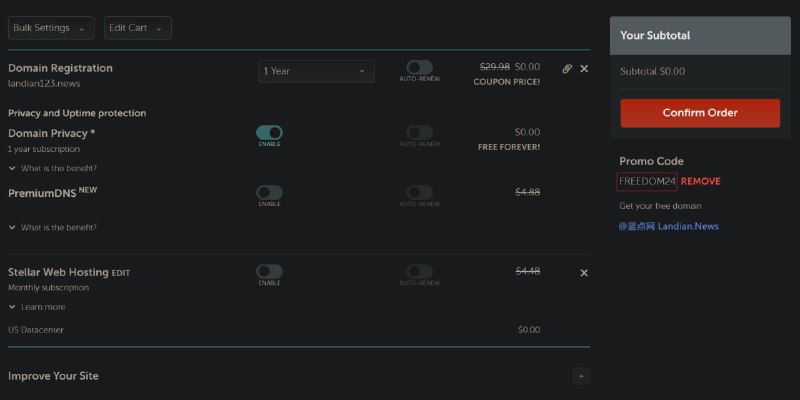
Task: Collapse the Improve Your Site section arrow
Action: (x=581, y=376)
